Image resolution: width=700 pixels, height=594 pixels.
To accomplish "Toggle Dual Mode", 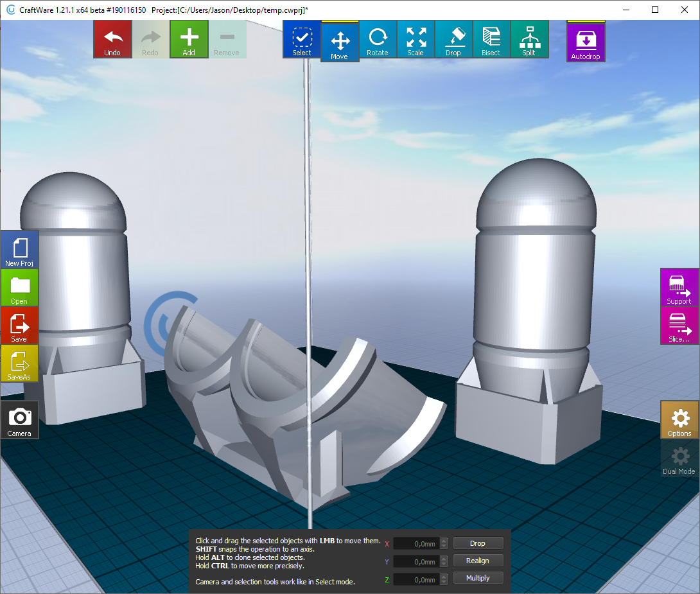I will click(679, 458).
